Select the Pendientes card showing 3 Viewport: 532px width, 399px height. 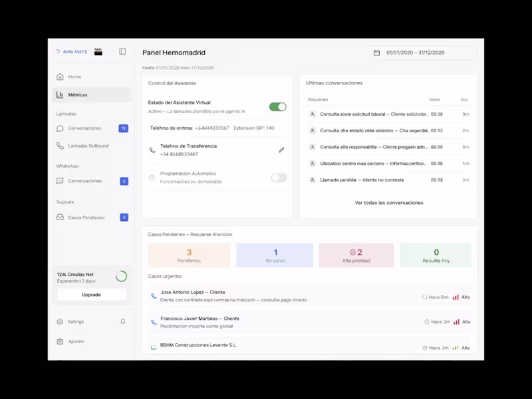click(189, 255)
